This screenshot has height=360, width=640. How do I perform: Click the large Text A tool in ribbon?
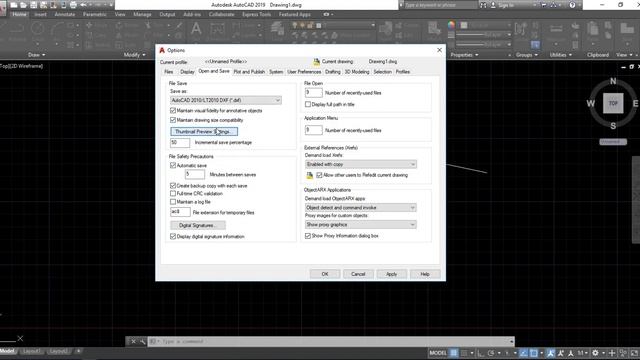pyautogui.click(x=196, y=29)
